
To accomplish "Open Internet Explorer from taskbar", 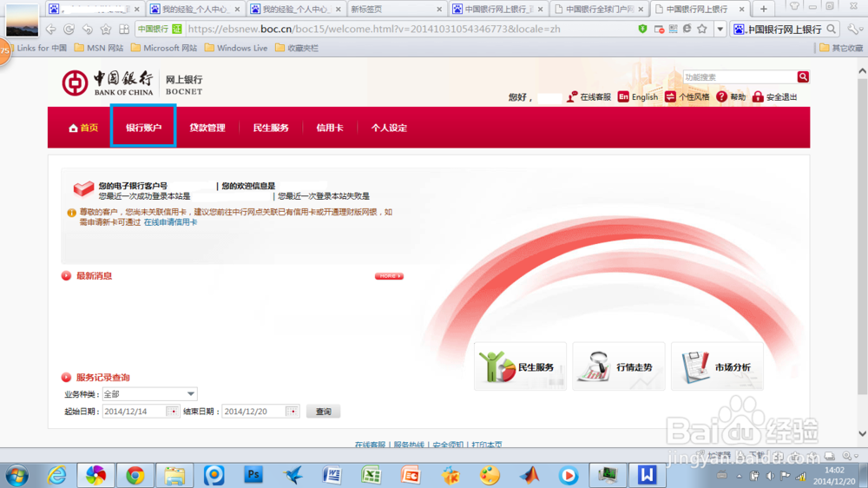I will pyautogui.click(x=57, y=475).
